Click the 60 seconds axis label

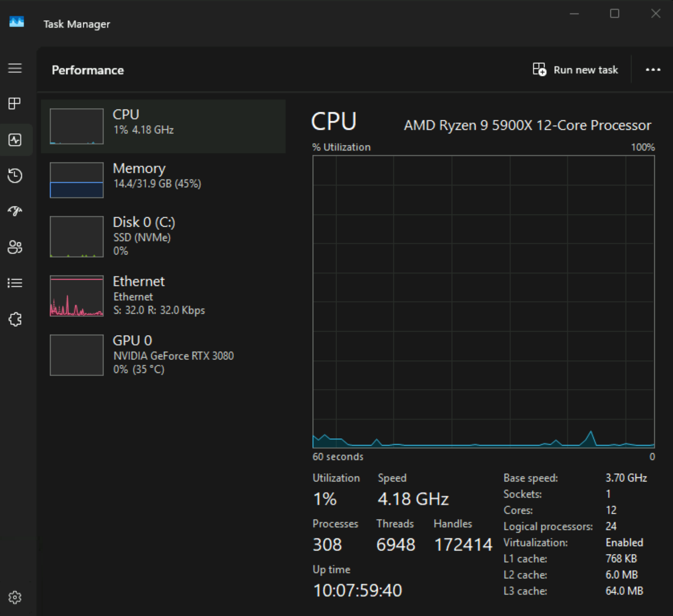click(x=338, y=456)
